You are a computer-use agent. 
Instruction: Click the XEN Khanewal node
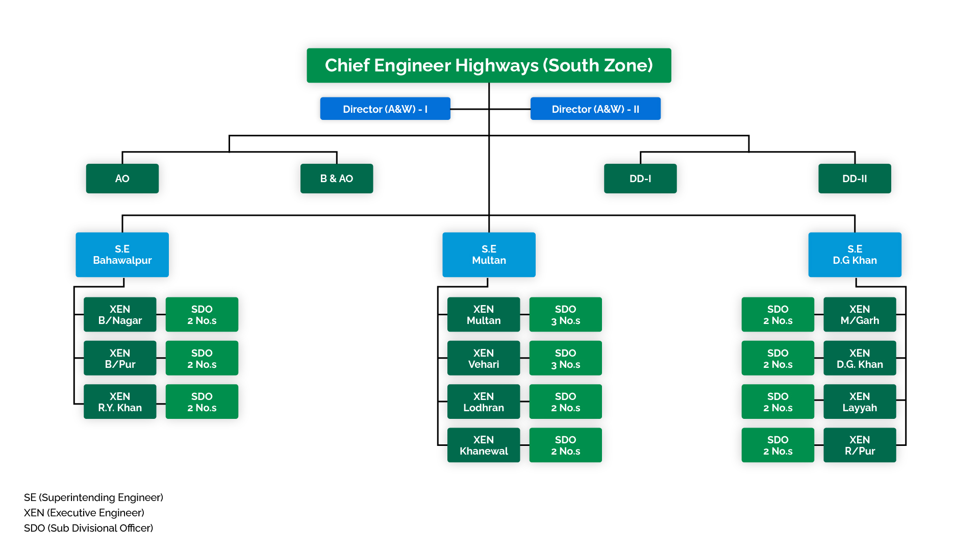(x=483, y=445)
